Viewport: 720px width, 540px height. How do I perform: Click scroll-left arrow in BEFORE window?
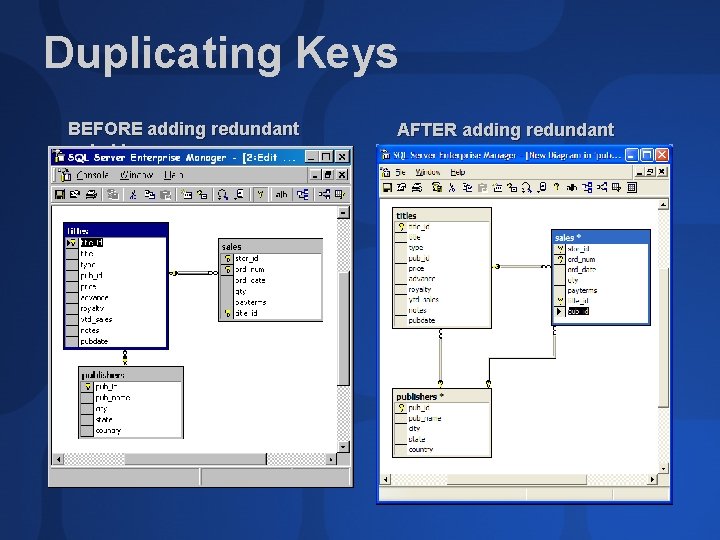pyautogui.click(x=58, y=459)
